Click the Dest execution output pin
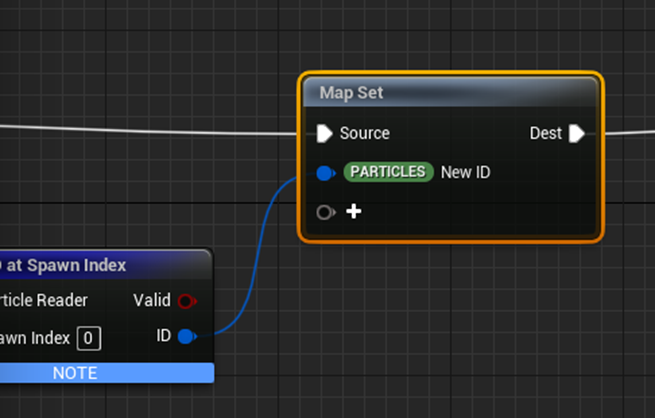This screenshot has height=418, width=655. (576, 134)
